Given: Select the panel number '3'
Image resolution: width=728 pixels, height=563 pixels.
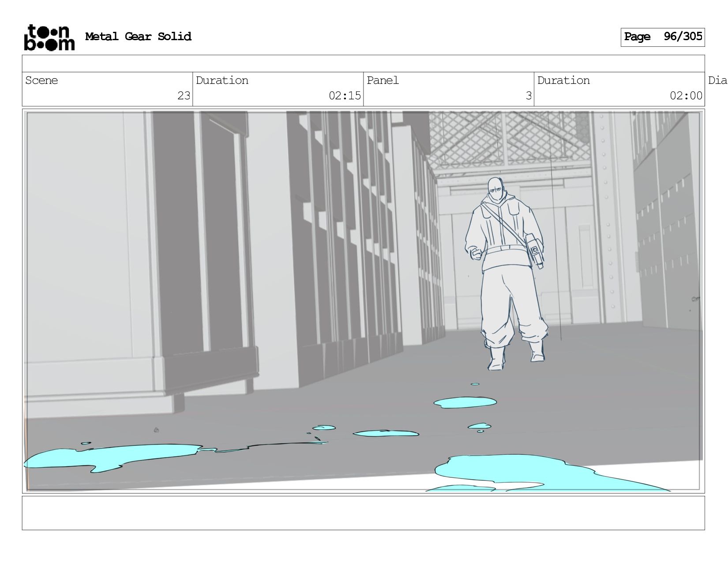Looking at the screenshot, I should (x=529, y=96).
